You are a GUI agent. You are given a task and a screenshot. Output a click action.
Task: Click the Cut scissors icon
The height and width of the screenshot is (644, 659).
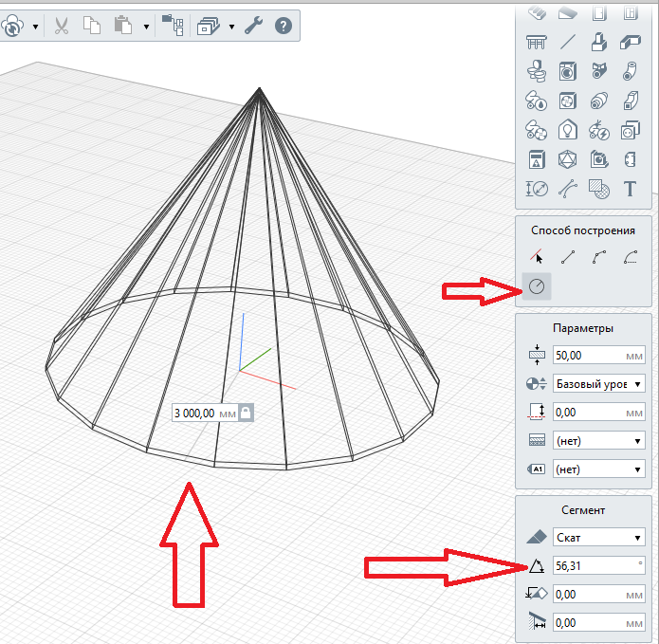point(62,26)
